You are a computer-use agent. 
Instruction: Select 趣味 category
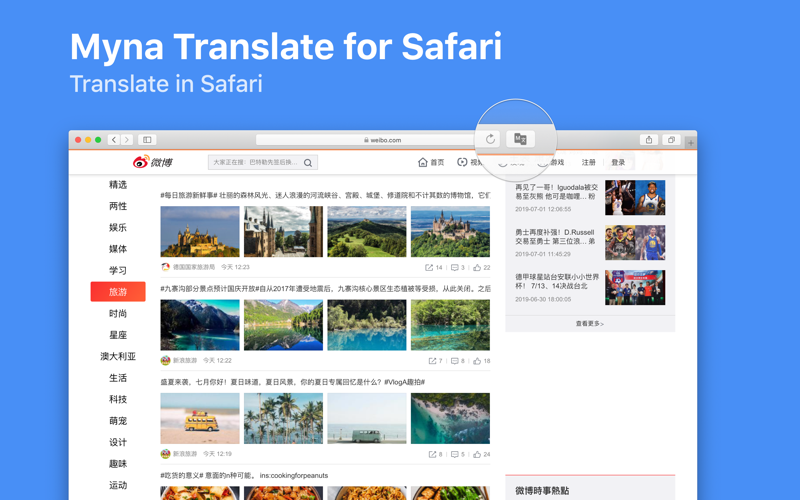[x=118, y=463]
